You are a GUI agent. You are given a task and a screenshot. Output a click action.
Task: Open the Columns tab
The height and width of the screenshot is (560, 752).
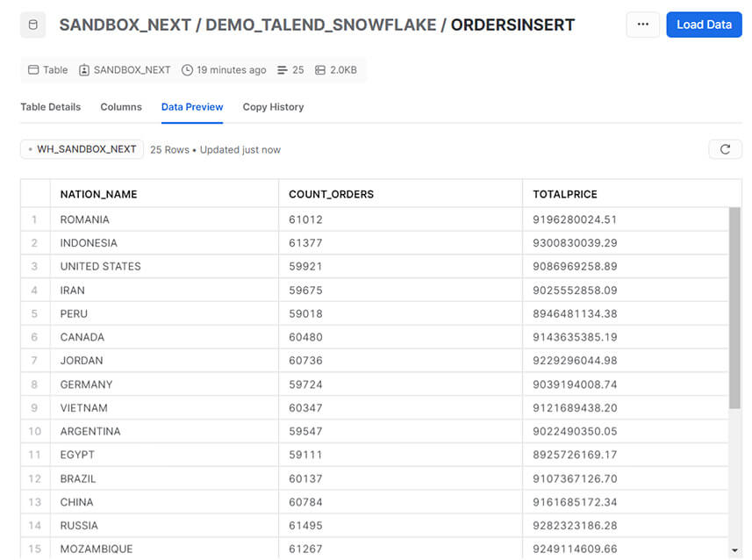(121, 107)
